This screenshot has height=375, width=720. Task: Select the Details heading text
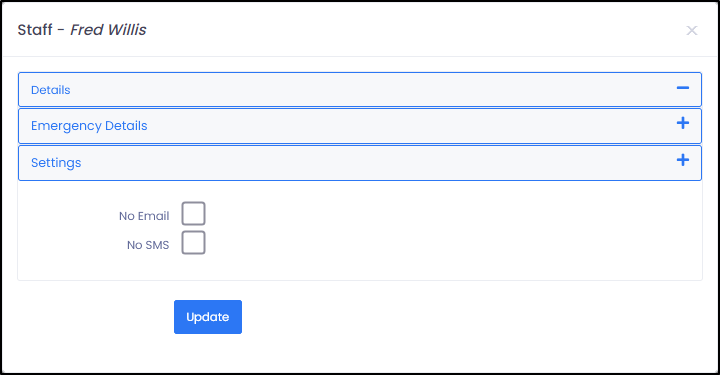pos(51,90)
